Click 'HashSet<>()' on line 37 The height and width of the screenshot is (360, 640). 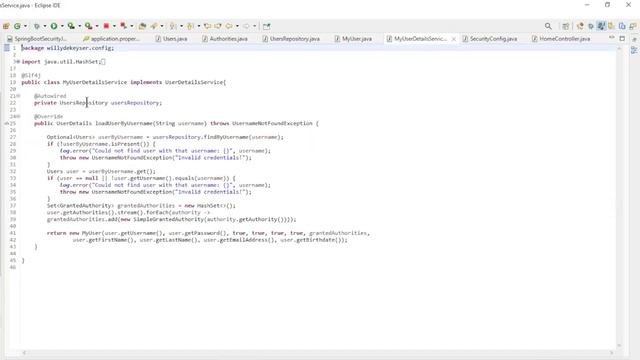point(216,206)
